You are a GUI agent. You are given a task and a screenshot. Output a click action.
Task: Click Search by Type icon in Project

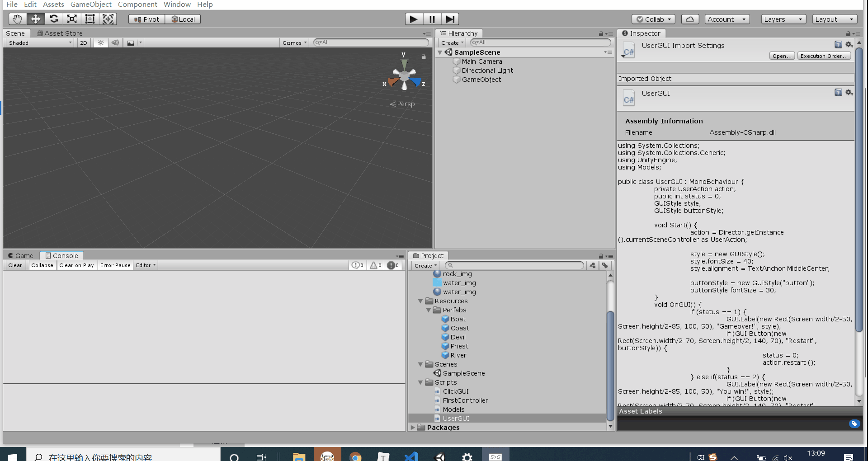pyautogui.click(x=593, y=266)
